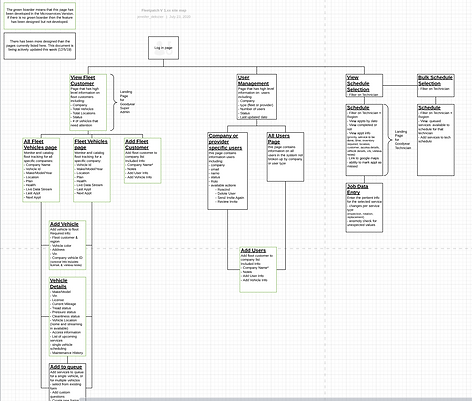Click the 'Add Vehicle' heading
The image size is (472, 401).
tap(64, 224)
